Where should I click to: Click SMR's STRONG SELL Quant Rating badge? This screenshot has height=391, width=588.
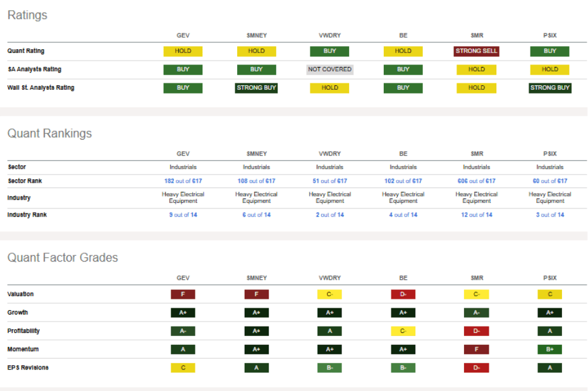[x=476, y=51]
